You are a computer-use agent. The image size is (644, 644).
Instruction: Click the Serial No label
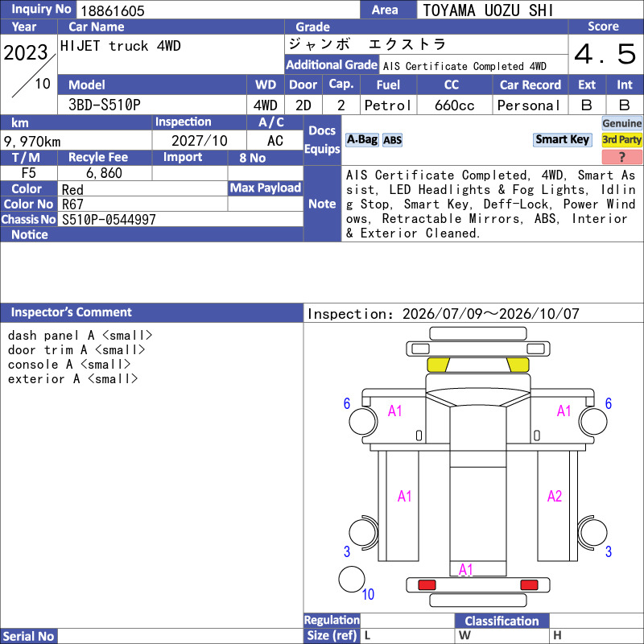(x=28, y=636)
